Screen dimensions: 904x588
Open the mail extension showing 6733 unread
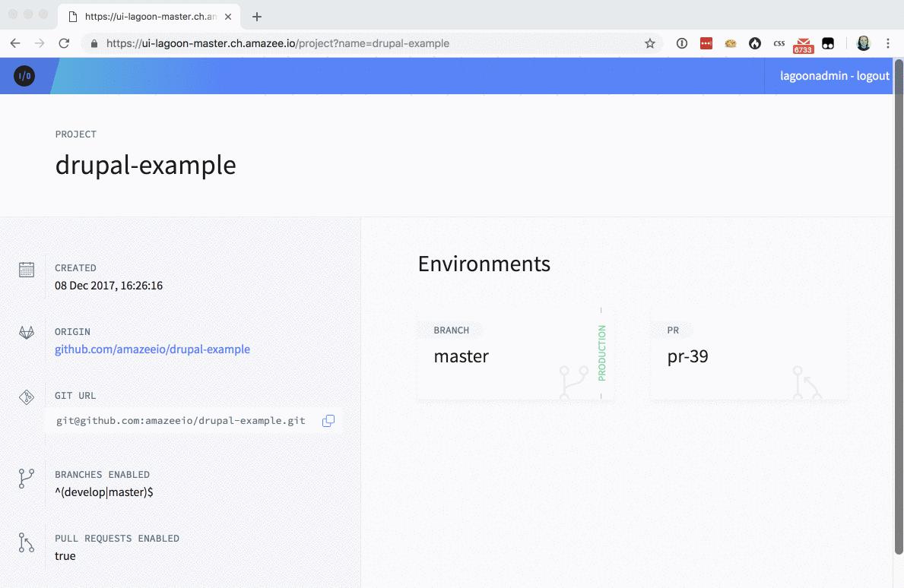click(802, 43)
